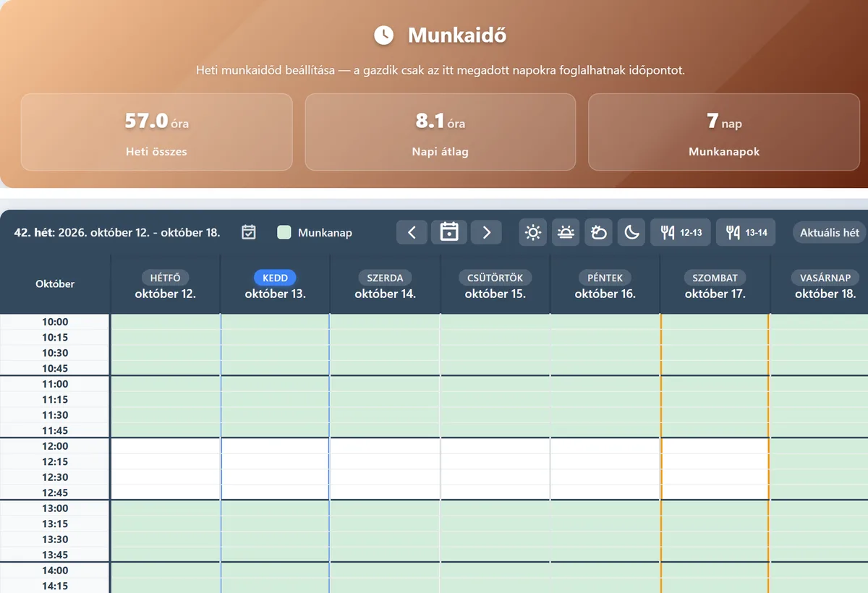This screenshot has width=868, height=593.
Task: Click the 11:15 time label
Action: pyautogui.click(x=55, y=400)
